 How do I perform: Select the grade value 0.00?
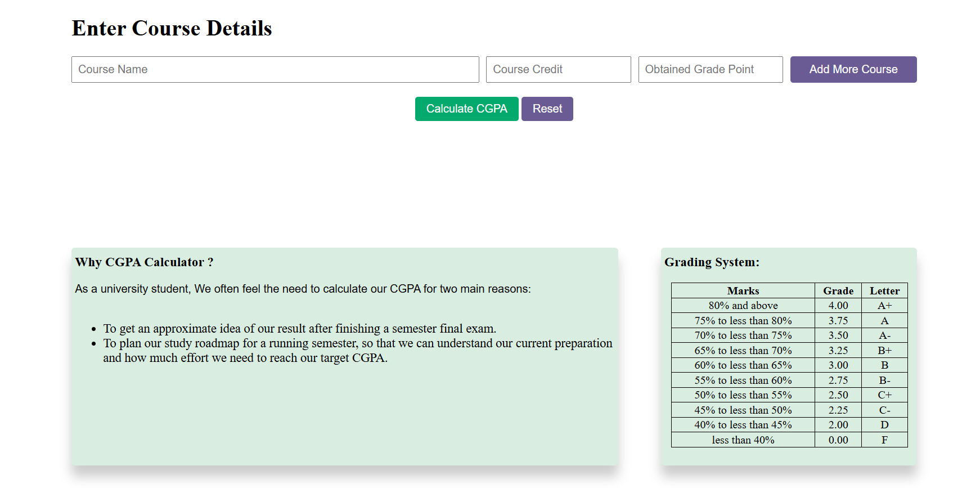tap(838, 440)
